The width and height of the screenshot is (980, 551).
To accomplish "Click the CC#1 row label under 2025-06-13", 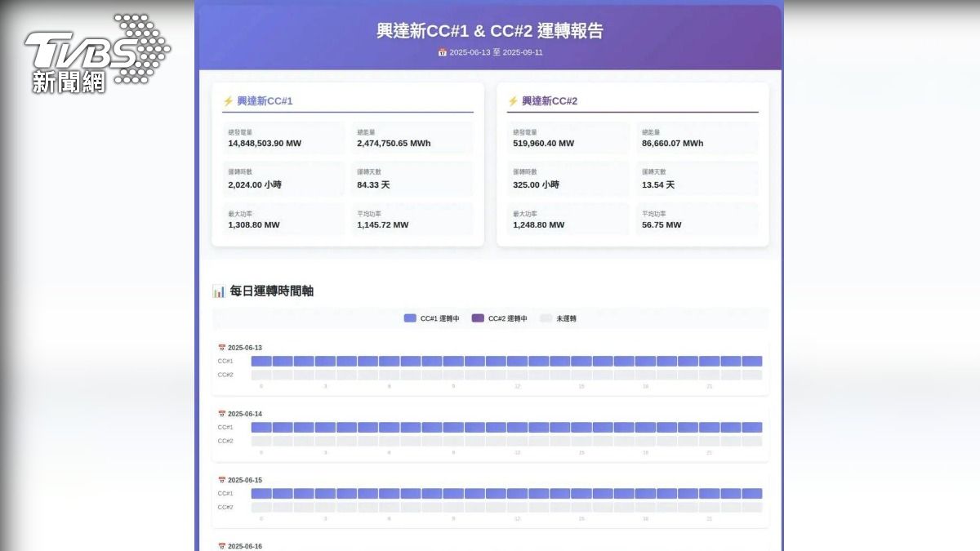I will click(x=225, y=361).
